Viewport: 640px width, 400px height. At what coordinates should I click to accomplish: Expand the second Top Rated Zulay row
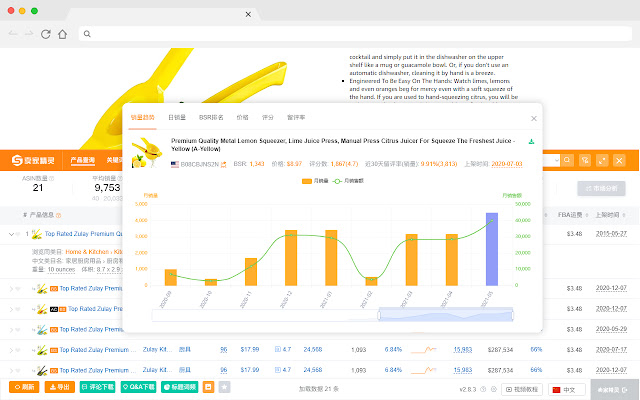pos(11,289)
